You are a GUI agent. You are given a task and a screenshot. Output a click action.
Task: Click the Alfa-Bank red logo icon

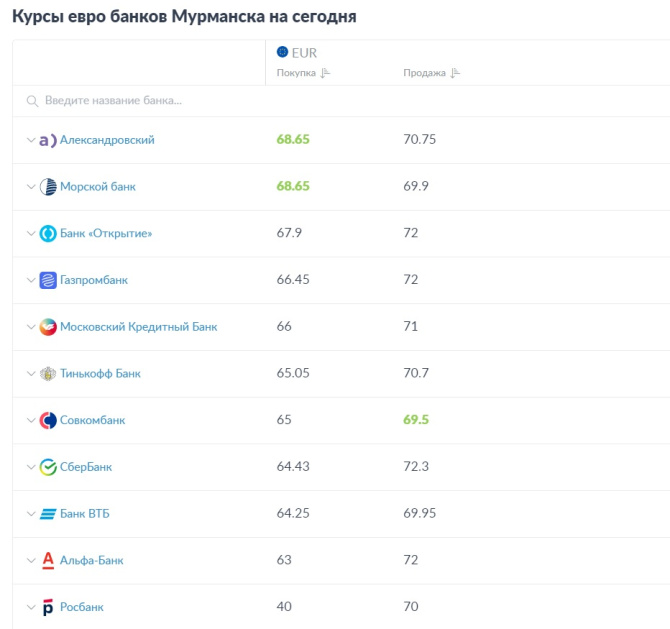pos(48,560)
